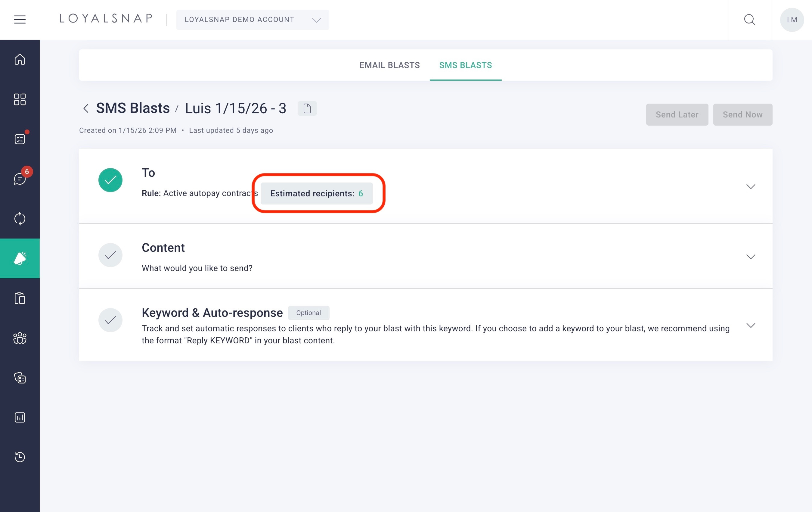Open the dashboard grid icon
This screenshot has width=812, height=512.
pos(20,99)
